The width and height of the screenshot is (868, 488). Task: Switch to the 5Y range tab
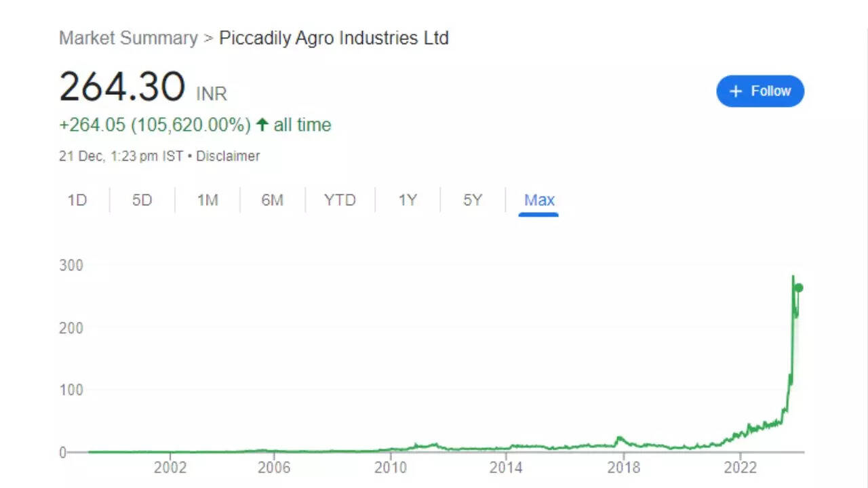coord(473,200)
